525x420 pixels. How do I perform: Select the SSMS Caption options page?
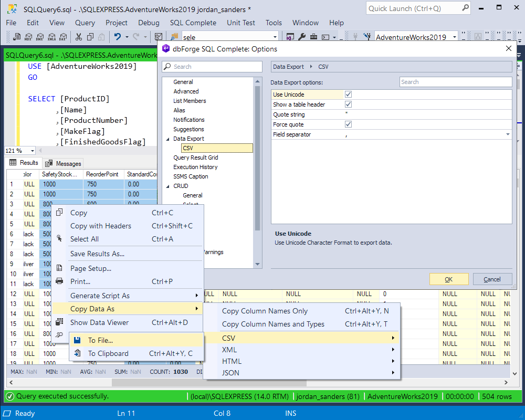pyautogui.click(x=191, y=176)
